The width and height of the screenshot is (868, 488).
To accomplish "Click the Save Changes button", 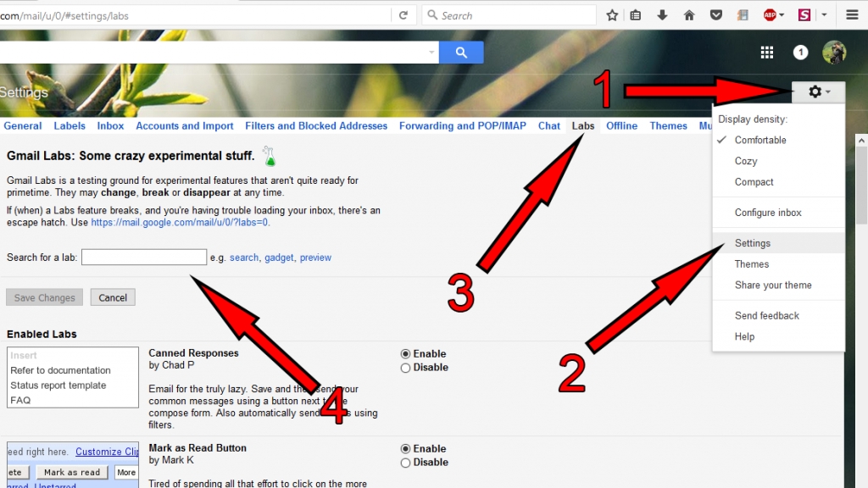I will click(44, 297).
